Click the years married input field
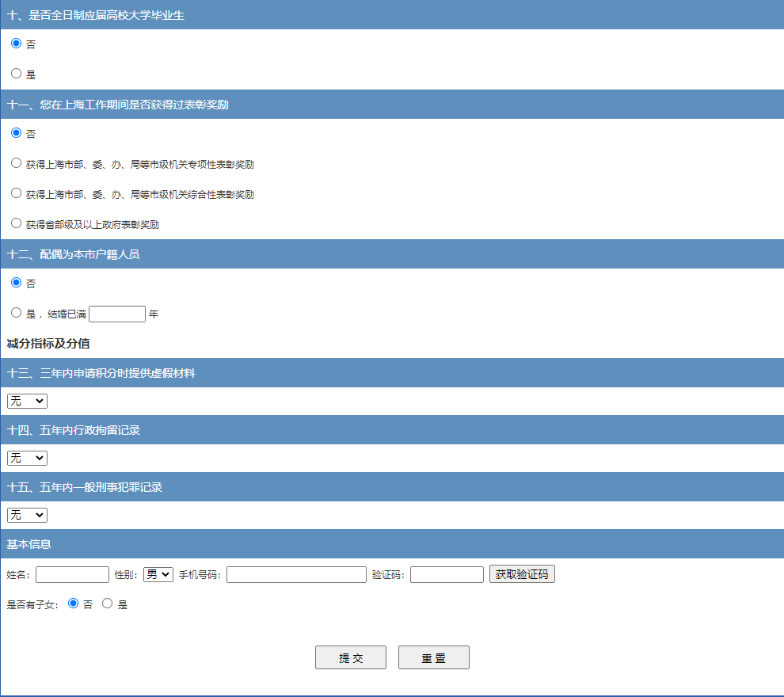Screen dimensions: 784x697 coord(117,314)
